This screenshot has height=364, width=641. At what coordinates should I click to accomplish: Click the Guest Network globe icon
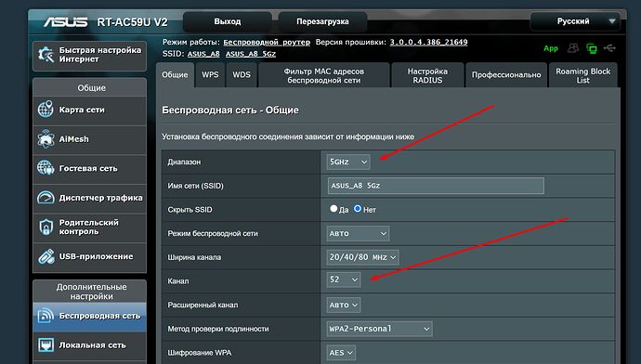click(x=46, y=168)
